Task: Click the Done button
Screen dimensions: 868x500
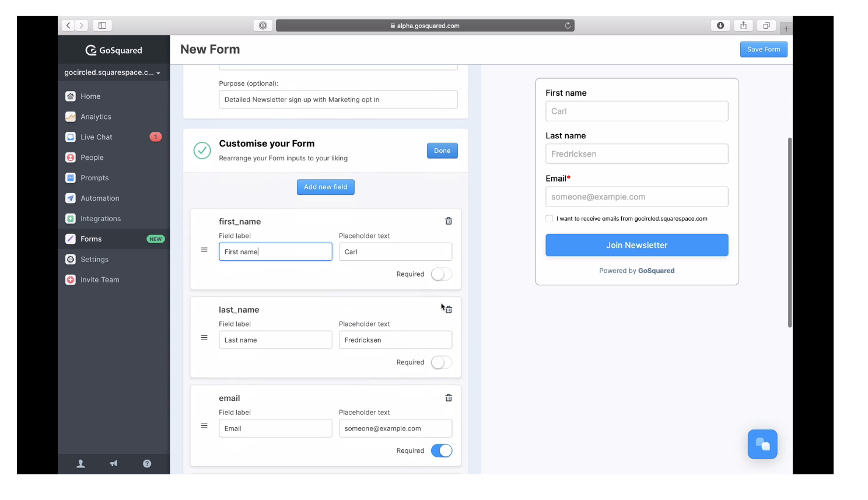Action: tap(442, 151)
